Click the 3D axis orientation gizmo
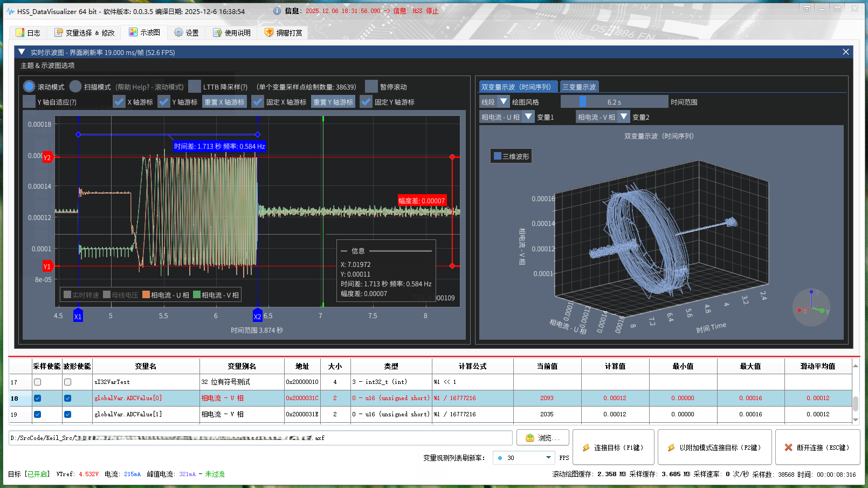 pos(811,308)
